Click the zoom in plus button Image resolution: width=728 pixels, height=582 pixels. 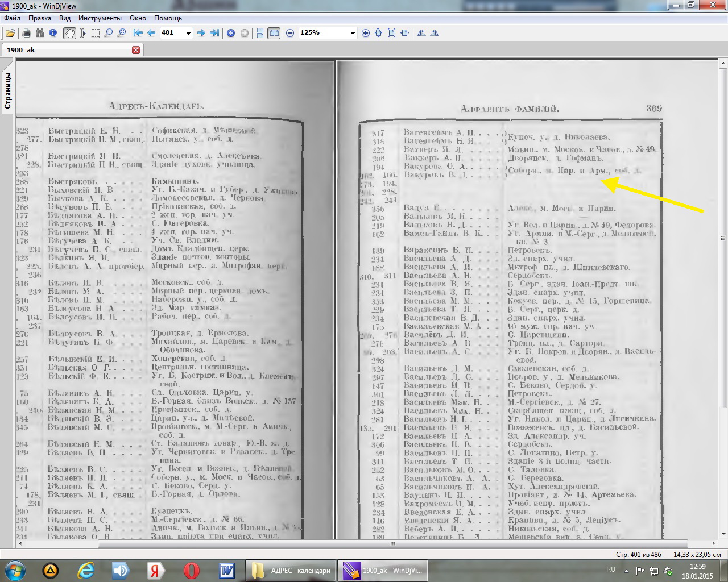click(x=366, y=33)
